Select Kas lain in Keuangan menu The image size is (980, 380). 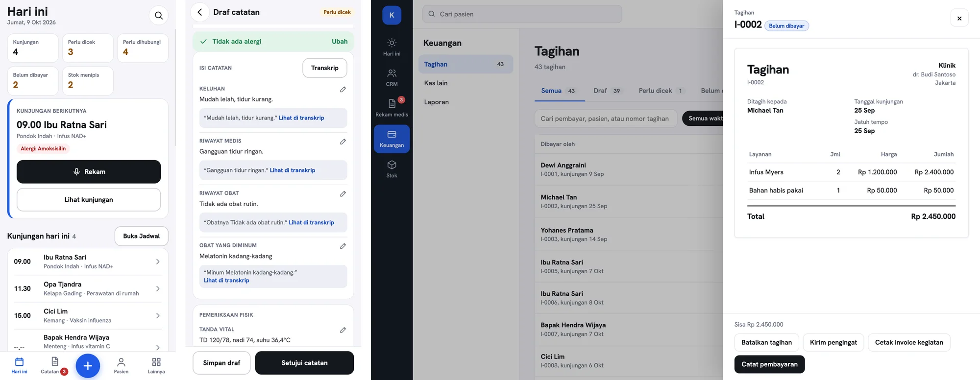[x=465, y=83]
